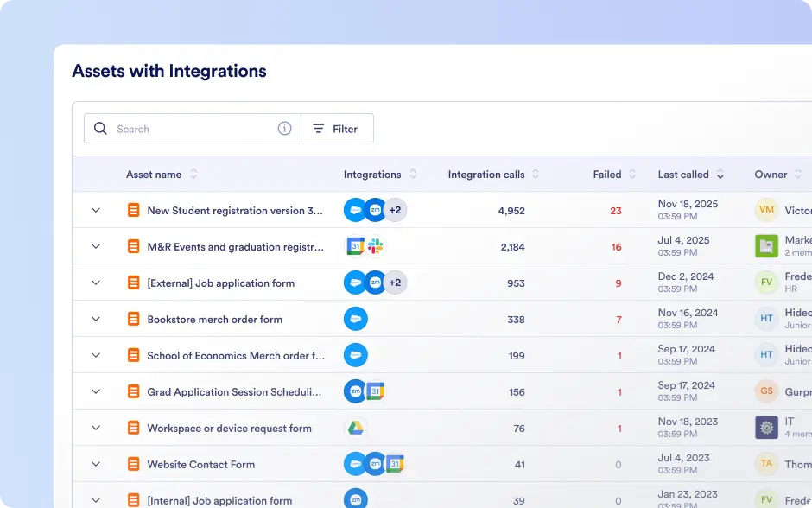This screenshot has height=508, width=812.
Task: Click Slack icon in M&R Events row
Action: pyautogui.click(x=376, y=246)
